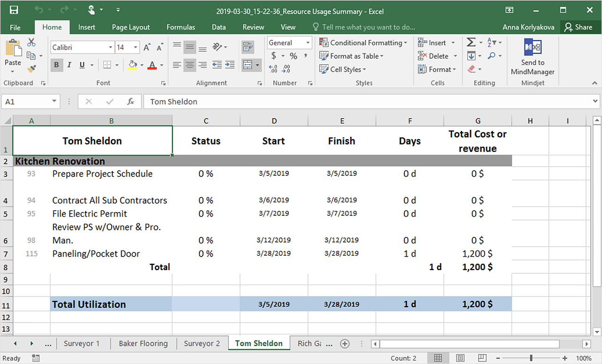The image size is (602, 364).
Task: Add a new sheet with plus icon
Action: click(x=345, y=343)
